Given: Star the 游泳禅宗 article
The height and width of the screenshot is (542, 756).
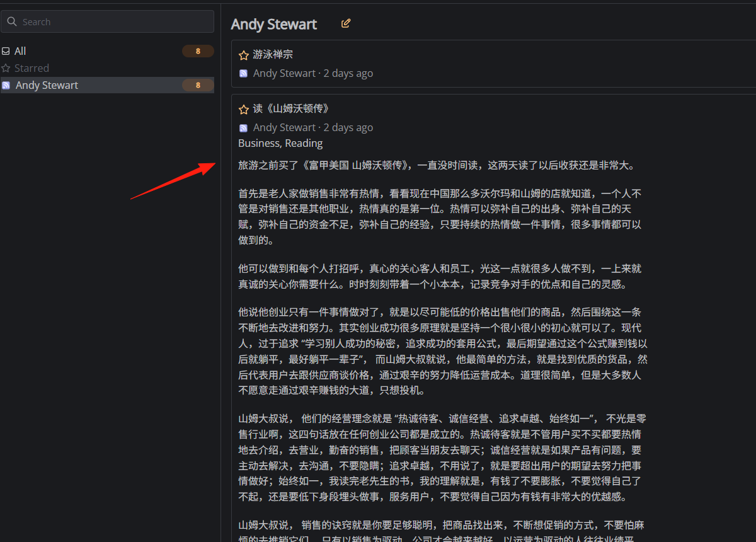Looking at the screenshot, I should pyautogui.click(x=244, y=55).
